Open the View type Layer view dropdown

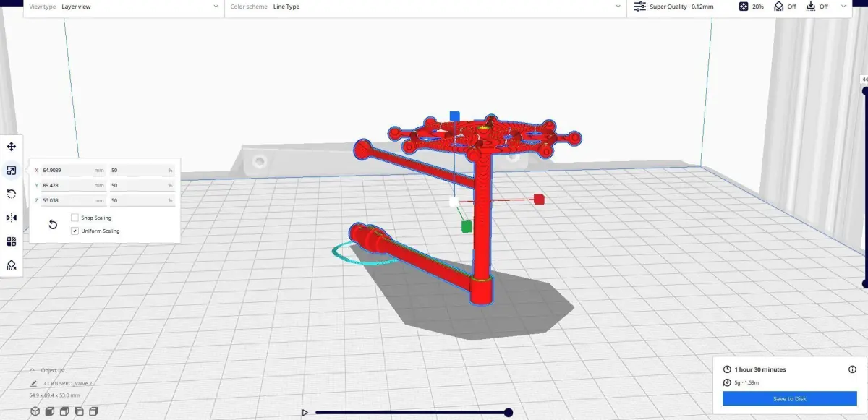pyautogui.click(x=124, y=7)
